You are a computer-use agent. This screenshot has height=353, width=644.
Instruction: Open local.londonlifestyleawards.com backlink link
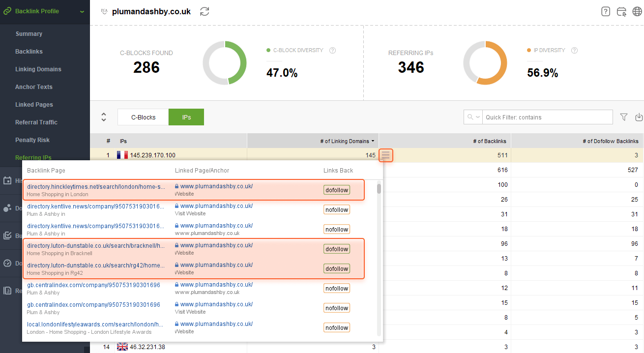[95, 324]
